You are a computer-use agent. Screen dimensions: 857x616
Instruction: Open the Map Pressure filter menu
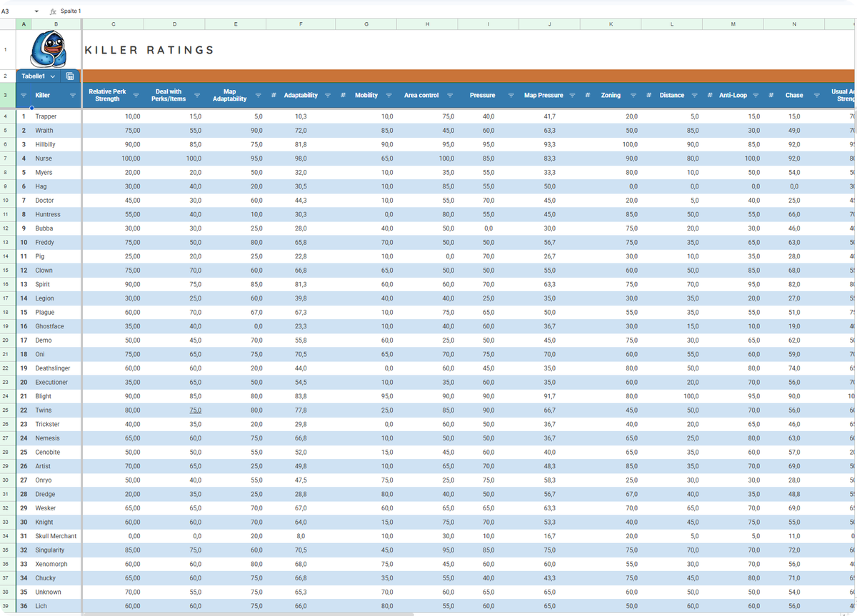point(572,95)
